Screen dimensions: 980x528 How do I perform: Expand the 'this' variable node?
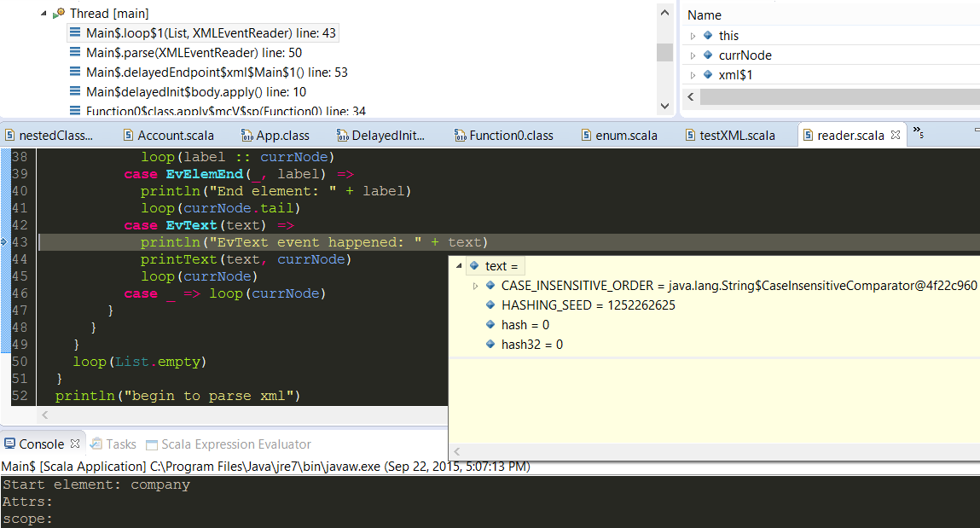pyautogui.click(x=693, y=36)
